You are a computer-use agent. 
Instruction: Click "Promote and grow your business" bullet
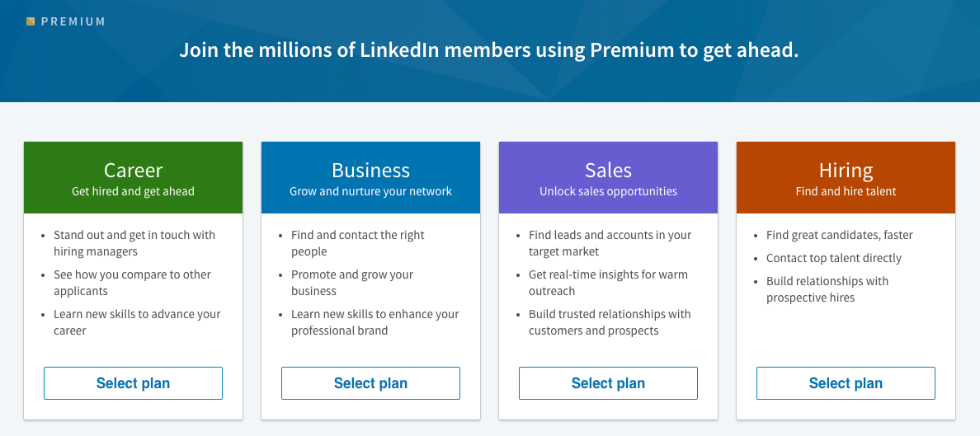pos(352,283)
